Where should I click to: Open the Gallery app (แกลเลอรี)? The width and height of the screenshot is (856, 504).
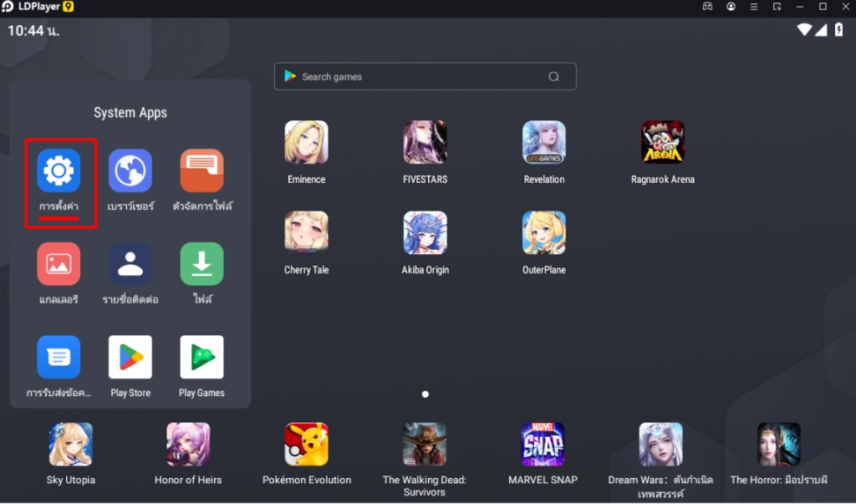click(59, 264)
